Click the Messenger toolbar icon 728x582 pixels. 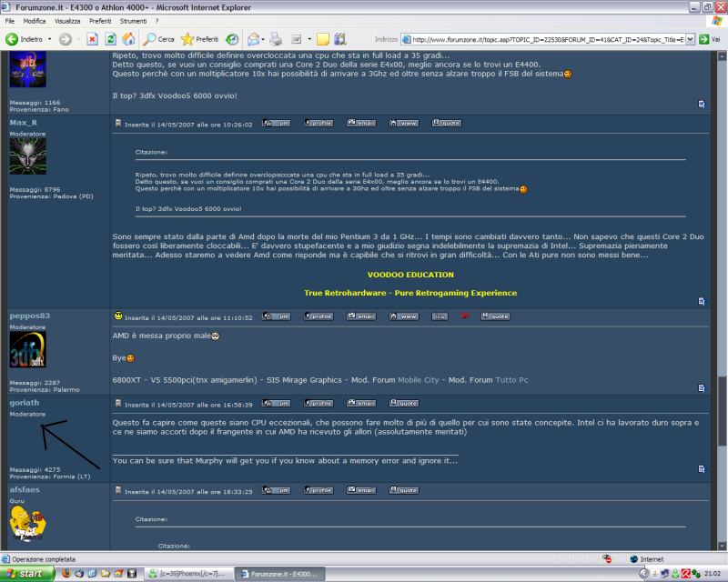340,39
